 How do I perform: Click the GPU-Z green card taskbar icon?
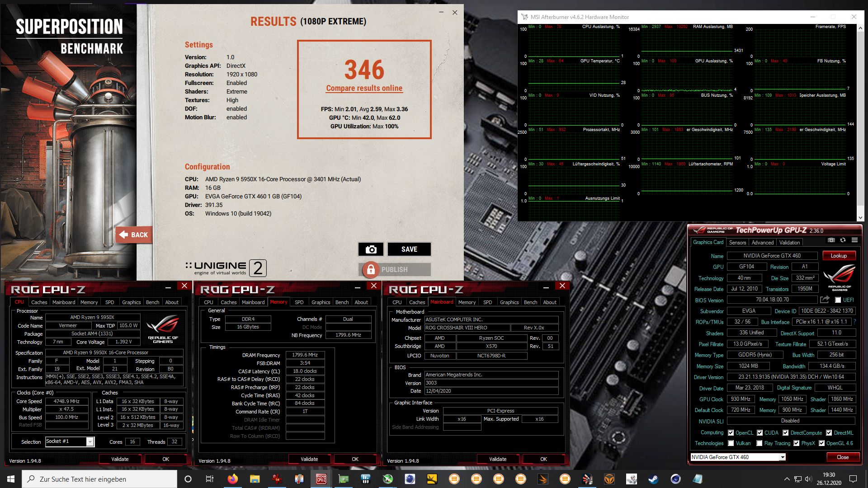[x=343, y=479]
